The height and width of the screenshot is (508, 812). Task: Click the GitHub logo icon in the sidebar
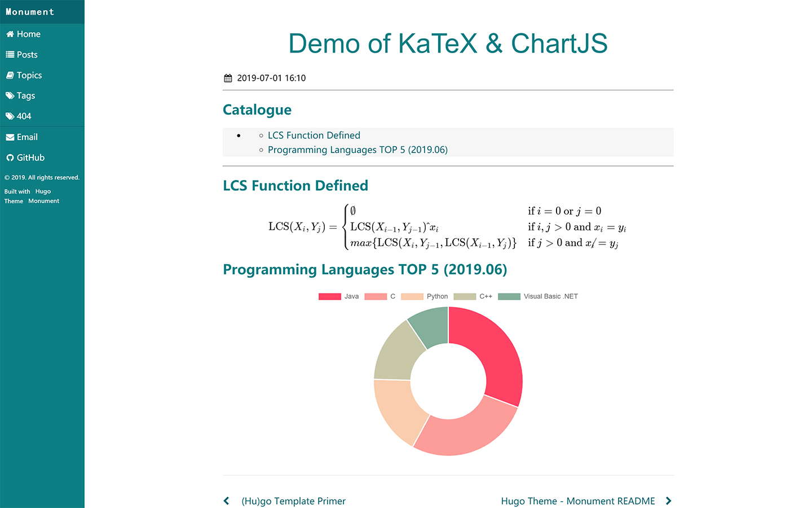pyautogui.click(x=10, y=157)
